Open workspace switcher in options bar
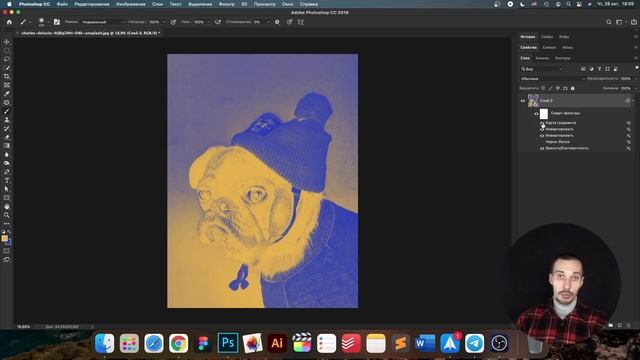 click(x=620, y=22)
